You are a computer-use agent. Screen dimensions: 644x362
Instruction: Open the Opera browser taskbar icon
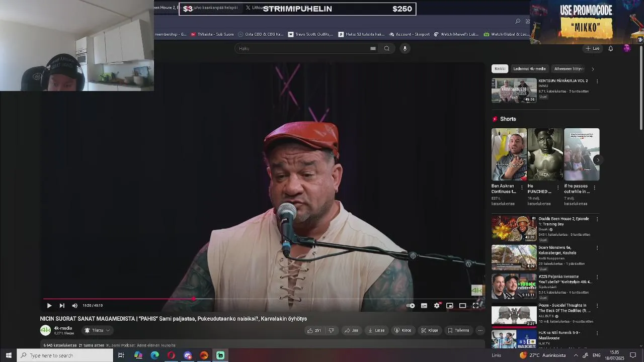(171, 355)
